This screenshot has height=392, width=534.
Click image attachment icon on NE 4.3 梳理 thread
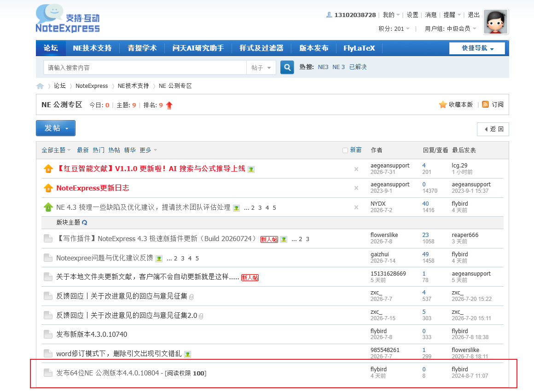tap(236, 208)
